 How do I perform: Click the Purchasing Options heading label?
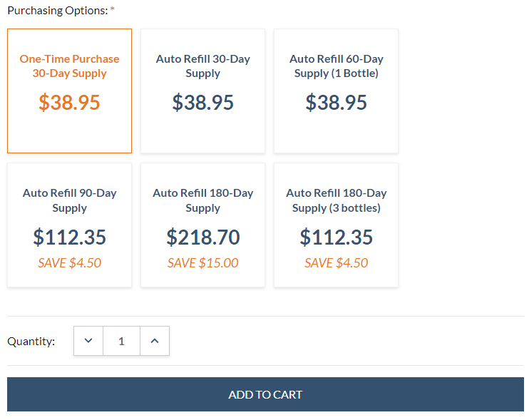pos(58,11)
